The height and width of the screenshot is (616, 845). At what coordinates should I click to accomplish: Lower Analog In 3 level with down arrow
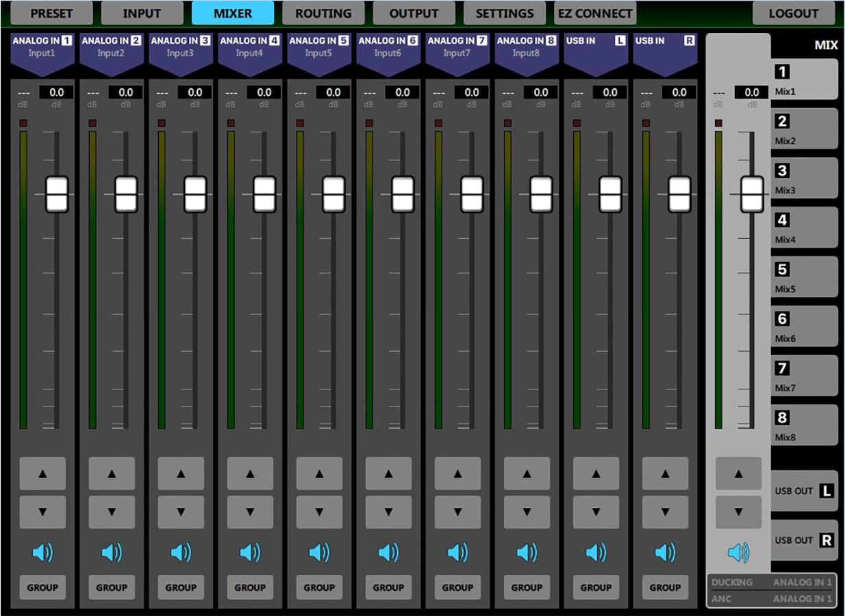(181, 512)
